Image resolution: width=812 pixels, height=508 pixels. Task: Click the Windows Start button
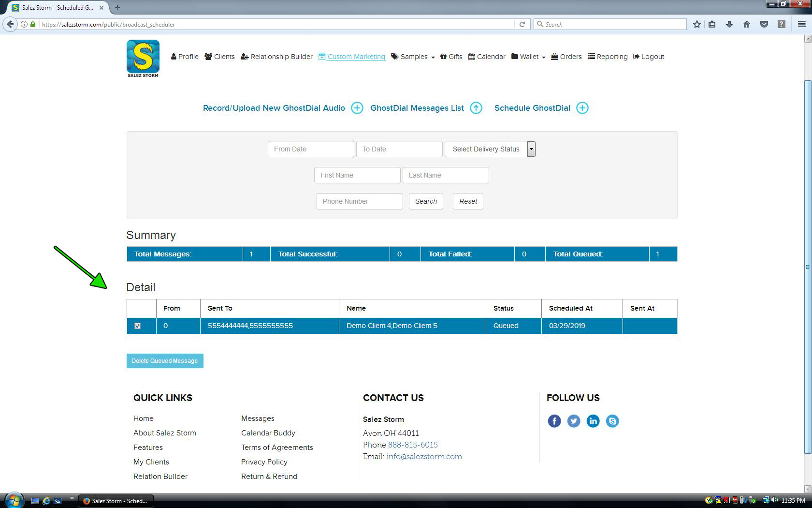(14, 500)
